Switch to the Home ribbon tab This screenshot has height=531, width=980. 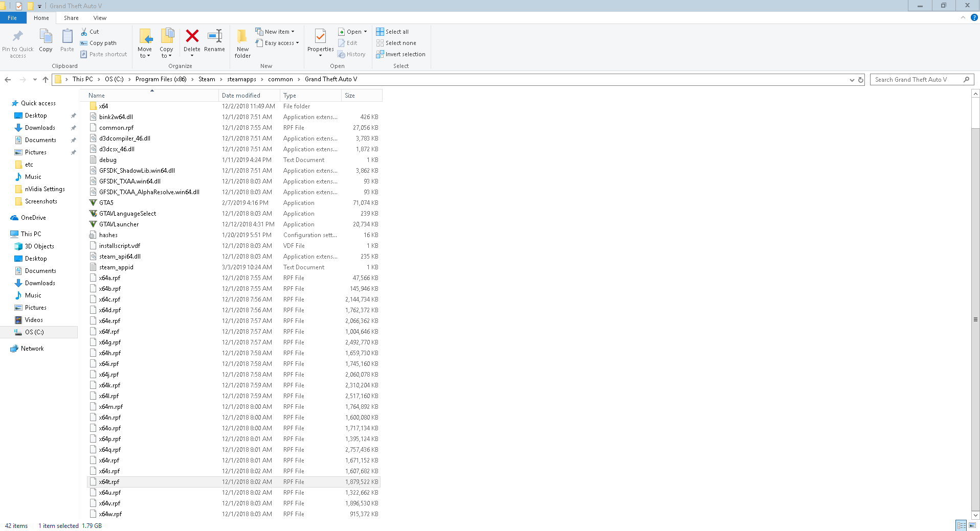[x=41, y=18]
